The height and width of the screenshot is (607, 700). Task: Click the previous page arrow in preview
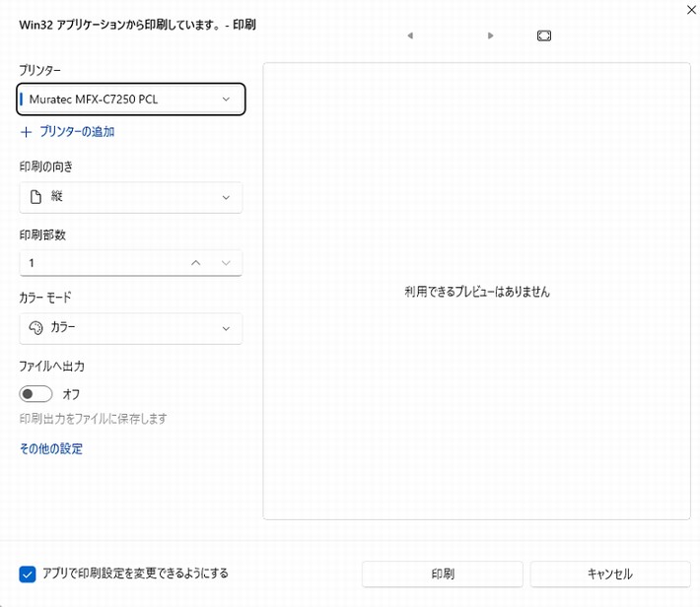pos(409,35)
